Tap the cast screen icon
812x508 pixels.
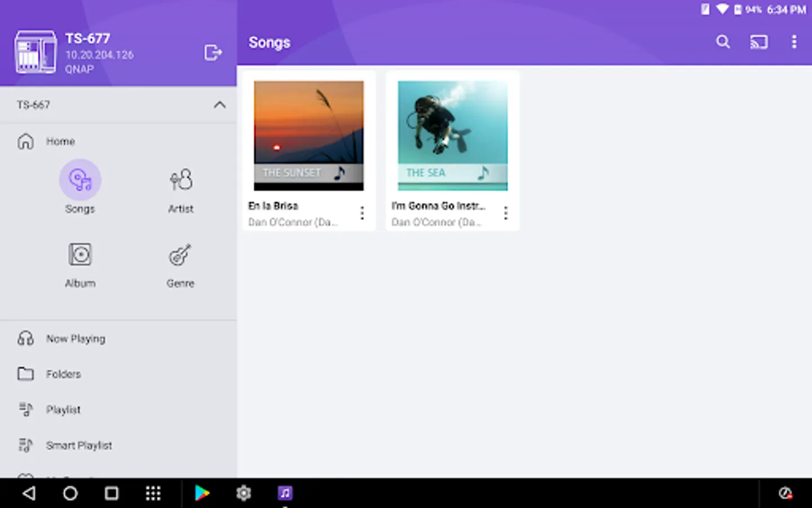coord(758,42)
